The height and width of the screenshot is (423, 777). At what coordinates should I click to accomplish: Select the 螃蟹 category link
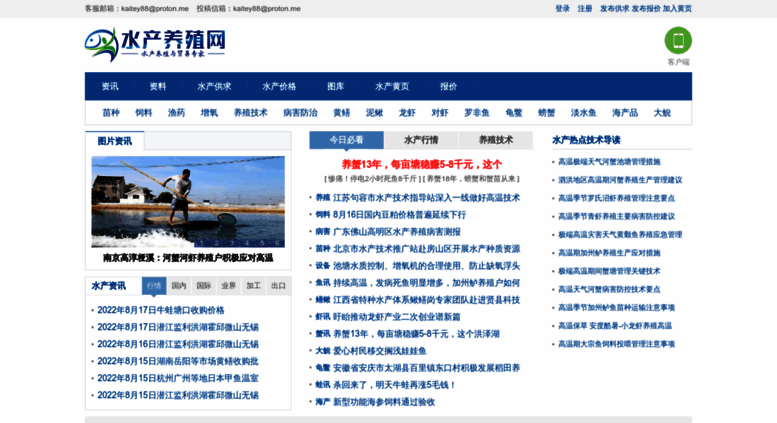547,113
